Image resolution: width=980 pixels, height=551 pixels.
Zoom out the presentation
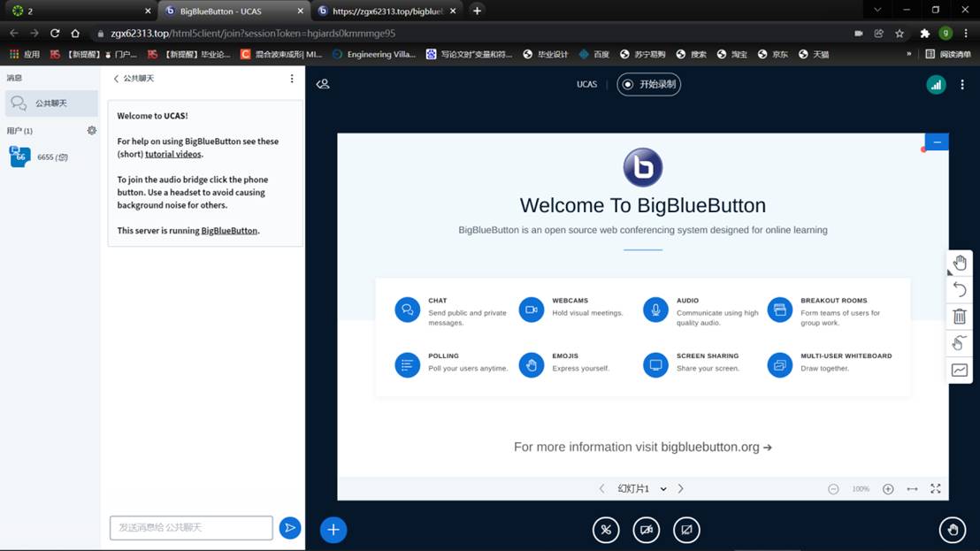(x=833, y=489)
